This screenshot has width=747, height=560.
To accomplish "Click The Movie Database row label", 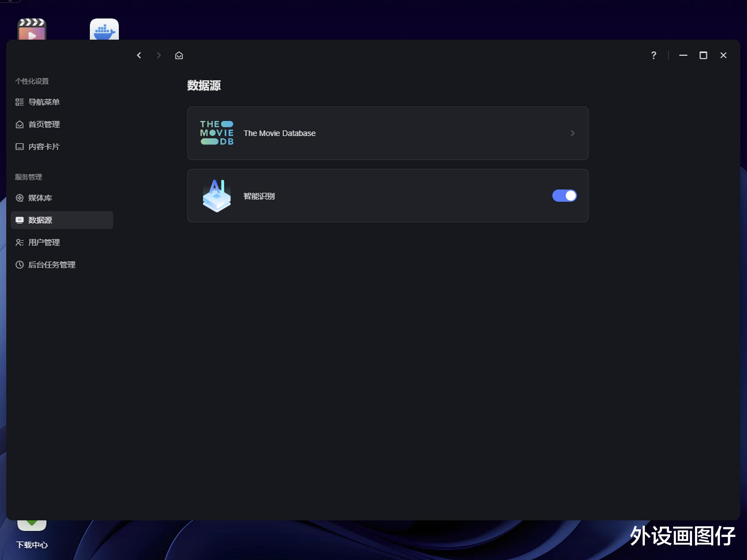I will pyautogui.click(x=279, y=134).
